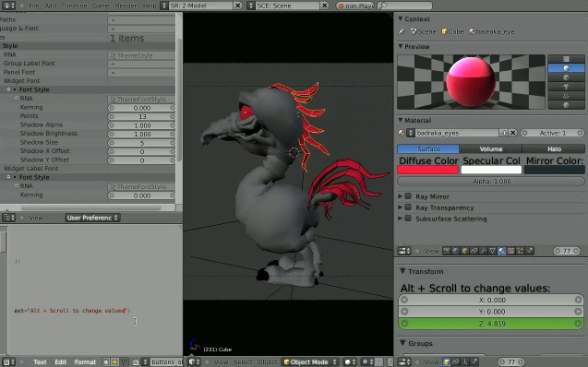The height and width of the screenshot is (367, 588).
Task: Enable the Subsurface Scattering checkbox
Action: point(408,219)
